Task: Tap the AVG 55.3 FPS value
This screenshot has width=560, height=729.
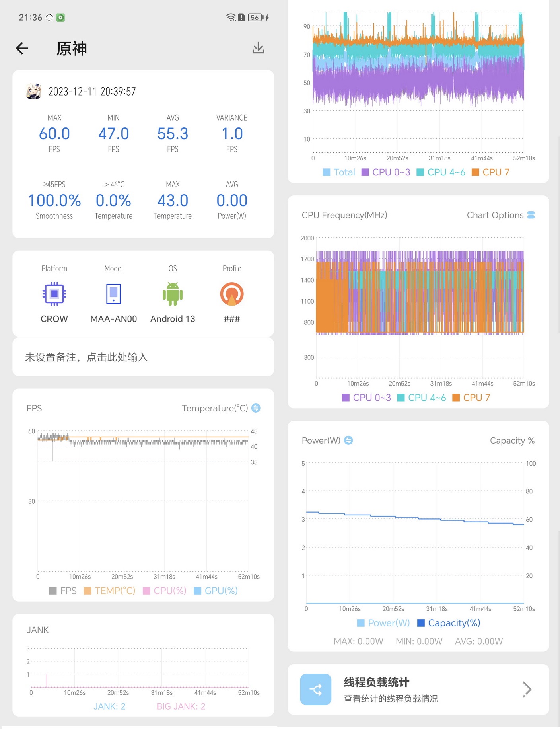Action: [x=173, y=134]
